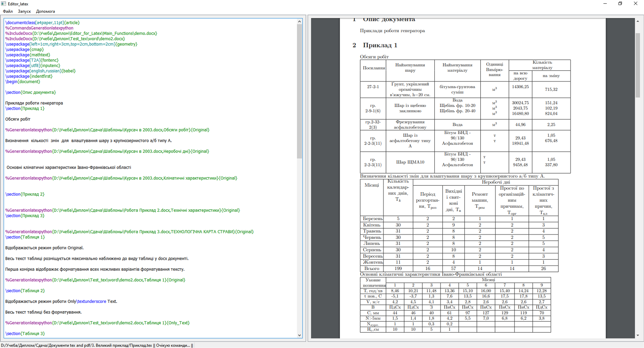Click the 'Приклад 1' heading in PDF preview

click(380, 45)
